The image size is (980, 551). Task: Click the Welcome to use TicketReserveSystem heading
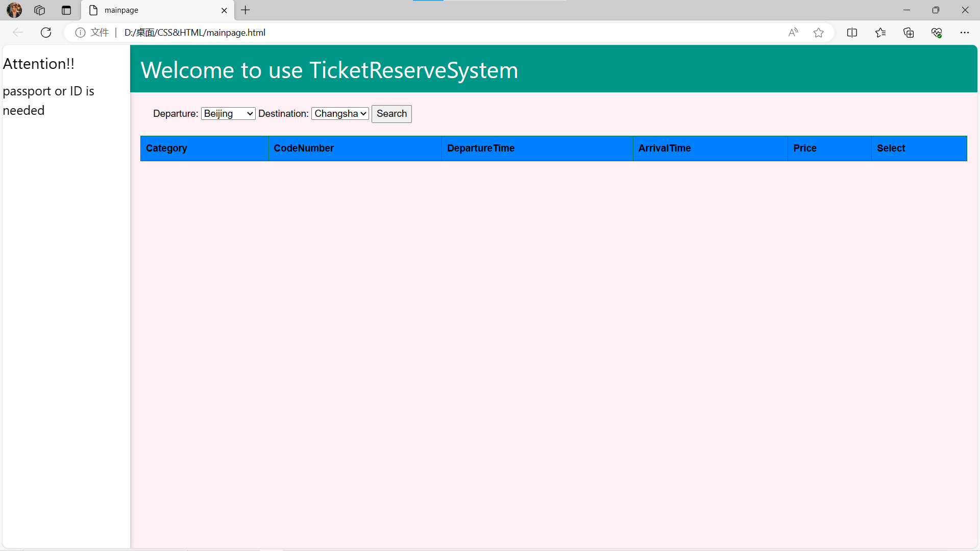point(329,70)
